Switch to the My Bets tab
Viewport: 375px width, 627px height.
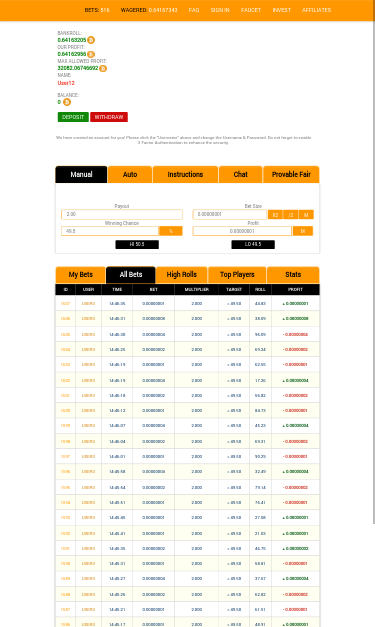80,275
